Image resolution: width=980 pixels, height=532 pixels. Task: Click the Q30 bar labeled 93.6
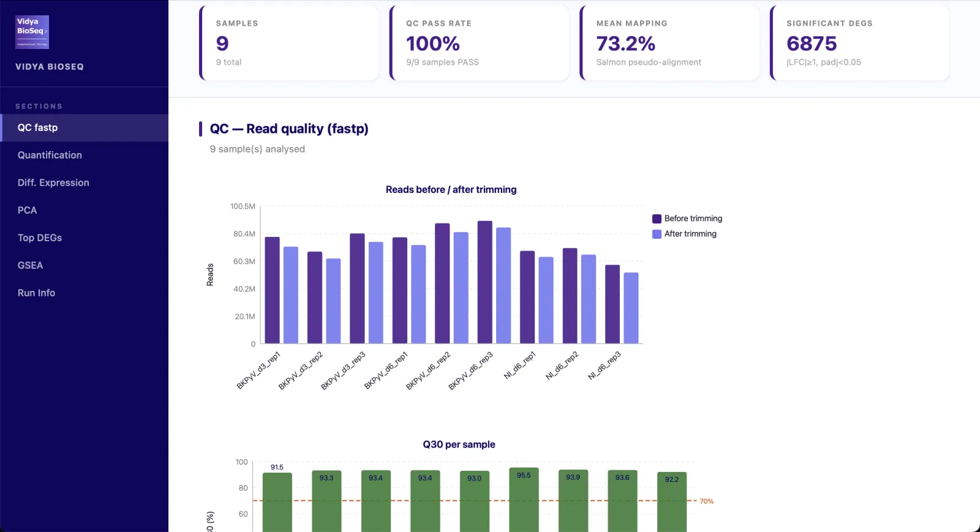tap(622, 501)
